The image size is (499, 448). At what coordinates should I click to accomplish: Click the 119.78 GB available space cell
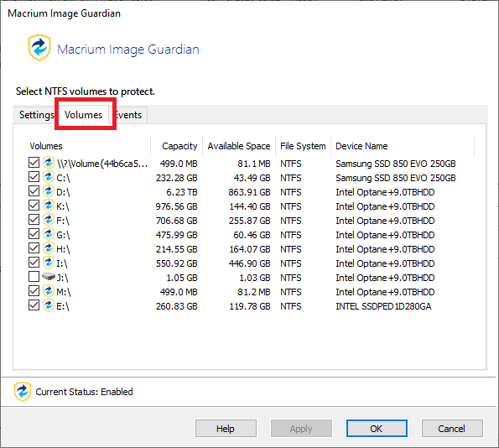click(x=250, y=306)
